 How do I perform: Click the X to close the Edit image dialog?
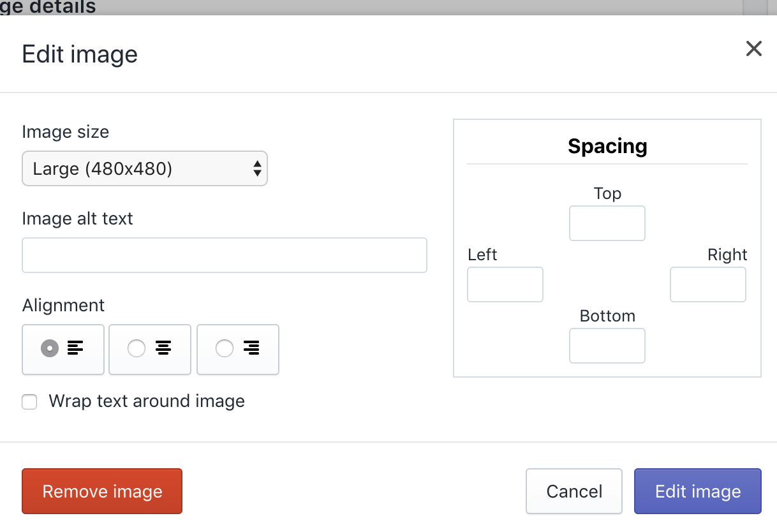click(x=753, y=48)
